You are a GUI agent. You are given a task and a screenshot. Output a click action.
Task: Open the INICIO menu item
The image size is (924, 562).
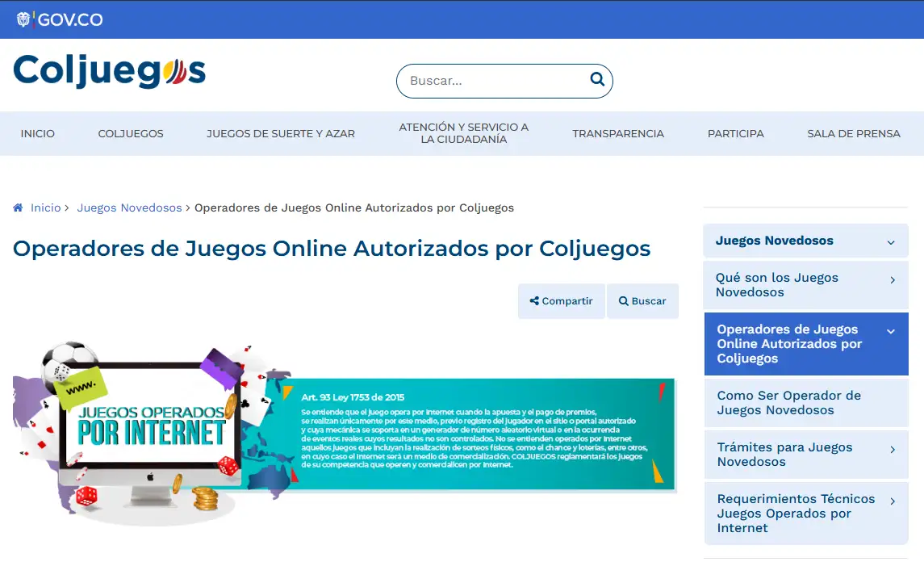38,134
